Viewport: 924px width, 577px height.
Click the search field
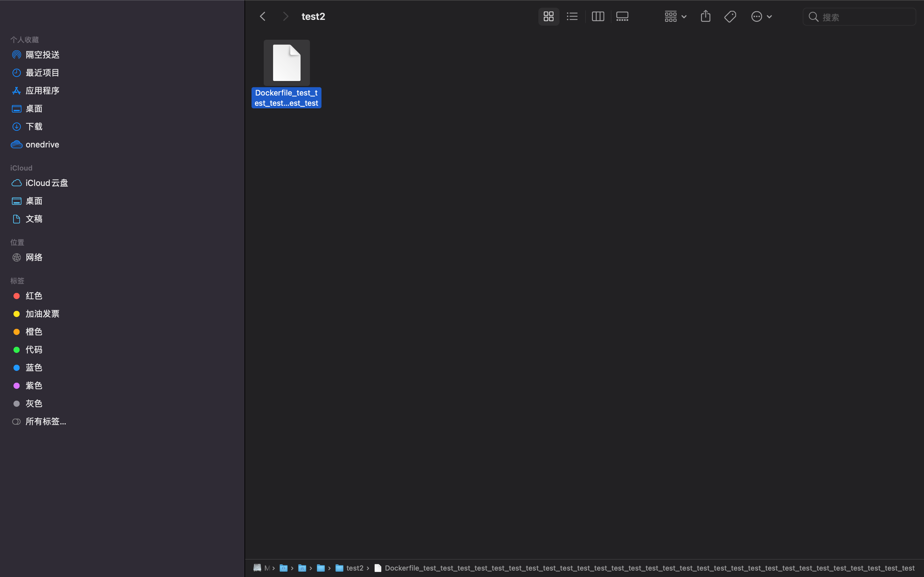tap(863, 17)
